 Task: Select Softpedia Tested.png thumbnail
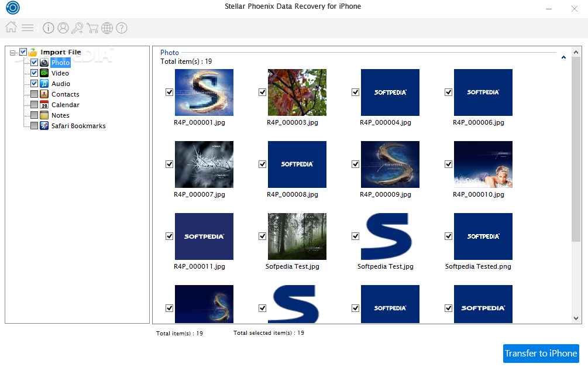[x=483, y=236]
